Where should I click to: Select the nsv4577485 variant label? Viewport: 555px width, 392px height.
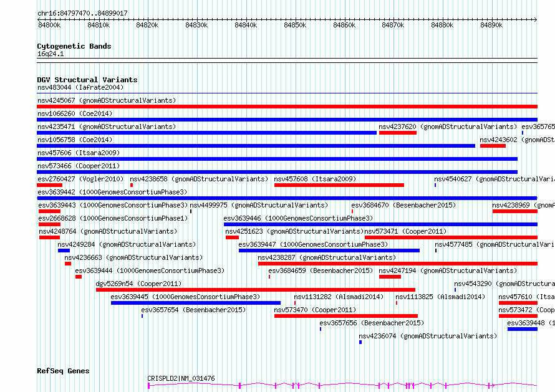tap(495, 244)
